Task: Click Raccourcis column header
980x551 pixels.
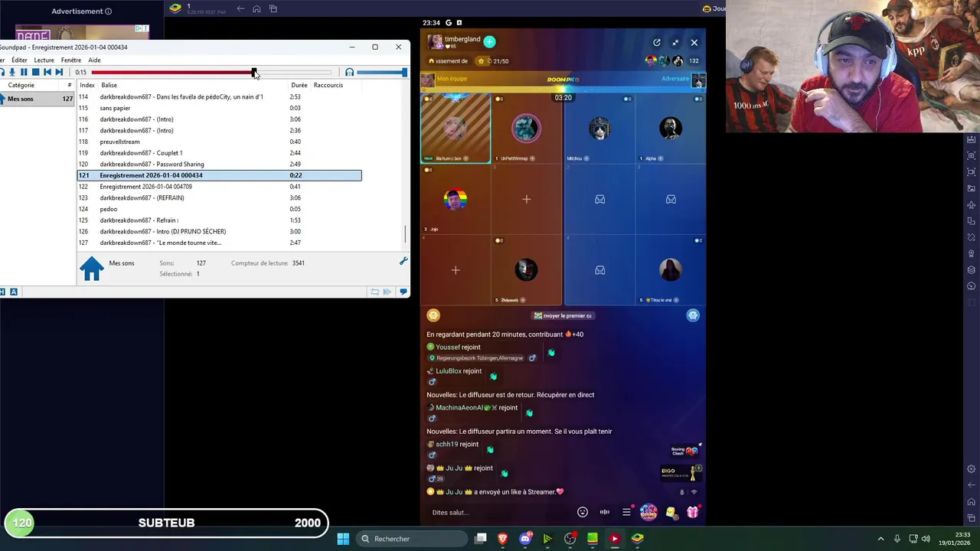Action: pos(328,85)
